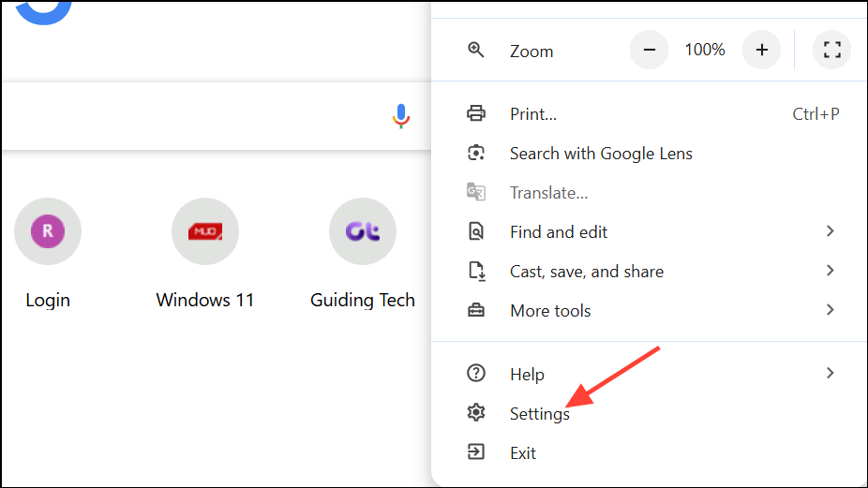This screenshot has height=488, width=868.
Task: Click the Cast, save, and share icon
Action: (476, 272)
